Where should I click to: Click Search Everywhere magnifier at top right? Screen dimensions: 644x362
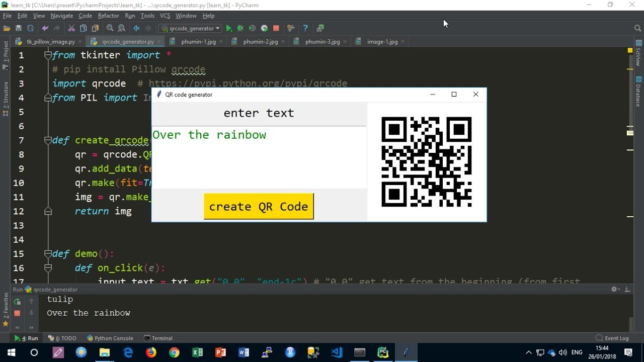638,28
